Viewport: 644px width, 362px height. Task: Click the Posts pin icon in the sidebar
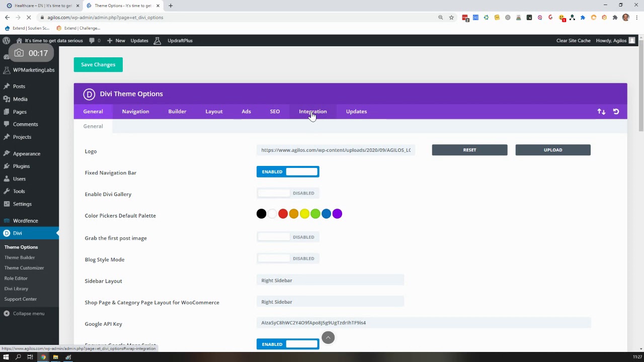pyautogui.click(x=6, y=86)
